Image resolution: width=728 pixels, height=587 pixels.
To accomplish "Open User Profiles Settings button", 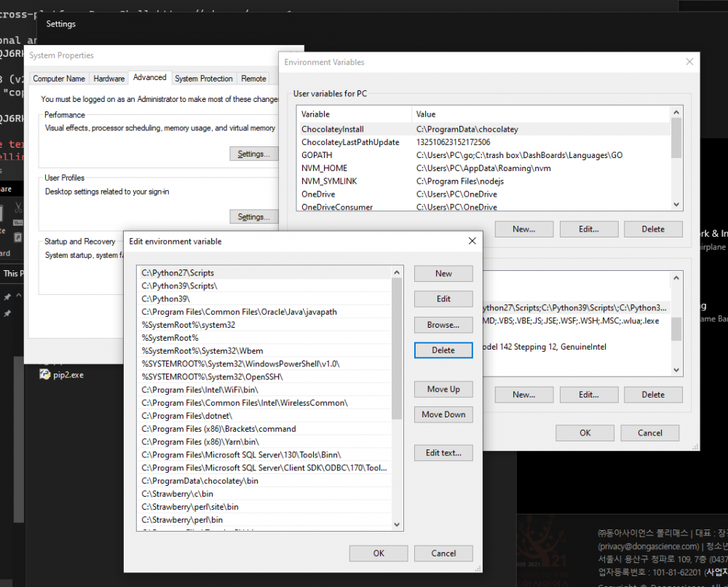I will (x=253, y=217).
